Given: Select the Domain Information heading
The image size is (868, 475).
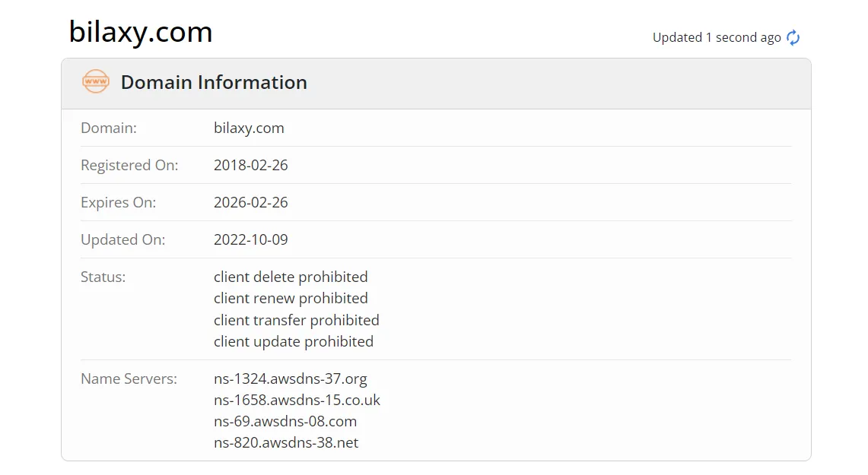Looking at the screenshot, I should 214,82.
